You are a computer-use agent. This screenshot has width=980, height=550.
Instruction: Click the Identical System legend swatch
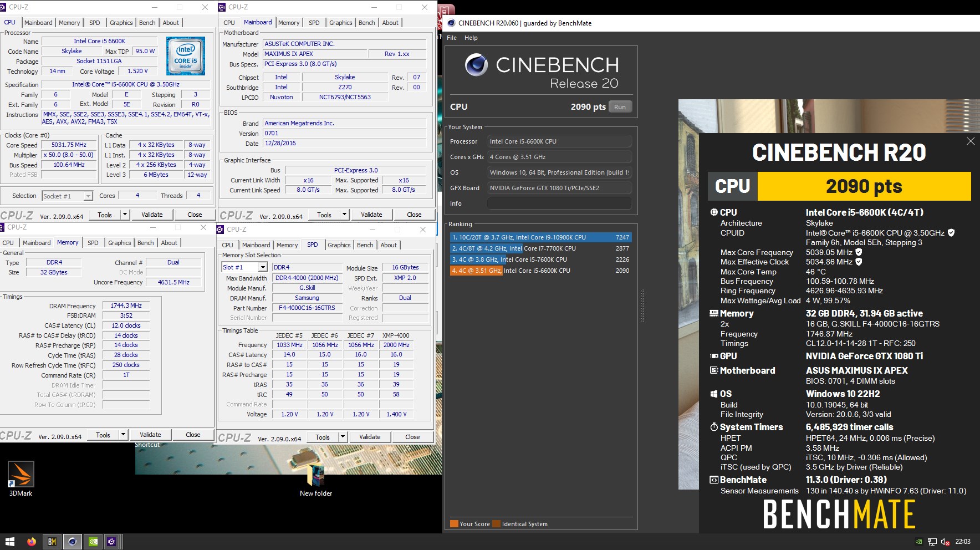[496, 524]
